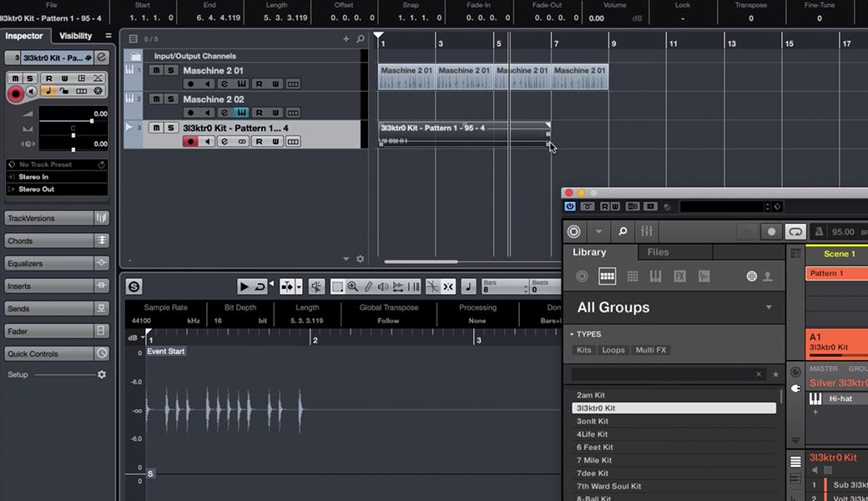Select 7th Ward Soul Kit in list
Viewport: 868px width, 501px height.
pos(674,486)
